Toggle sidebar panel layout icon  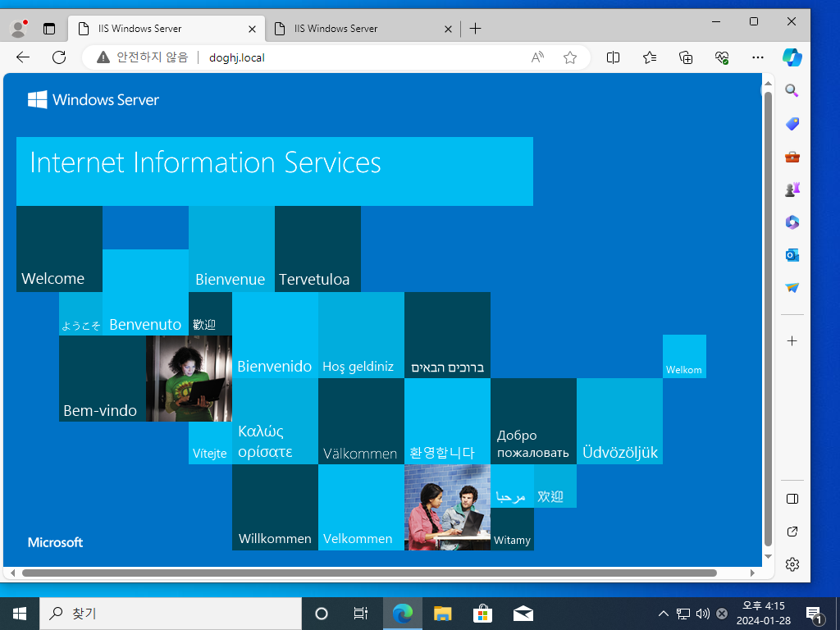792,499
